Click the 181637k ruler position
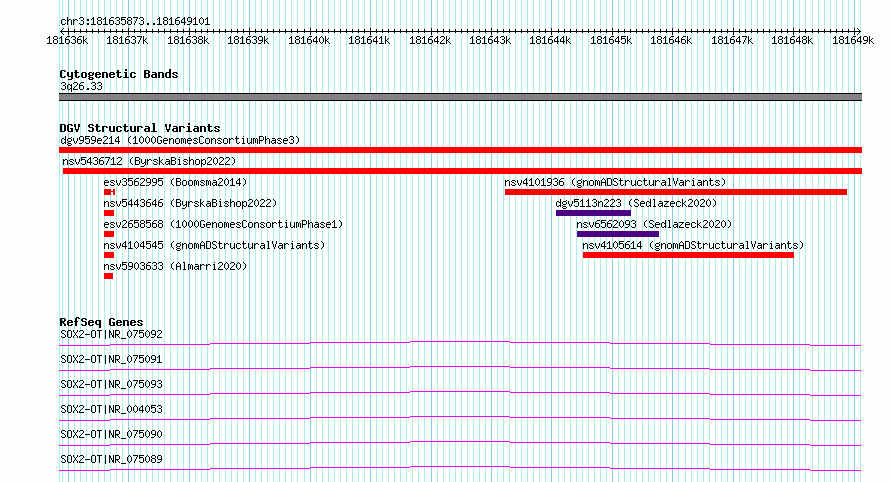 [x=127, y=40]
